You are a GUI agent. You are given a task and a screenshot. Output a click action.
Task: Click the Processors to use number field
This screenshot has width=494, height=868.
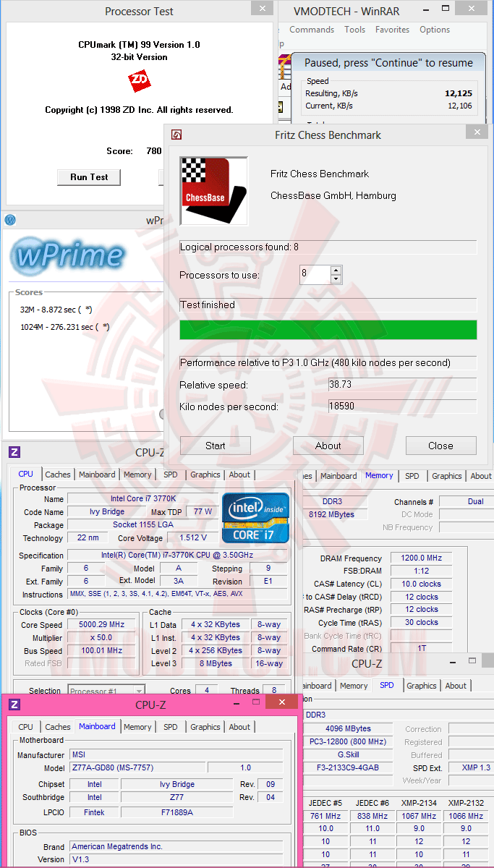point(315,275)
